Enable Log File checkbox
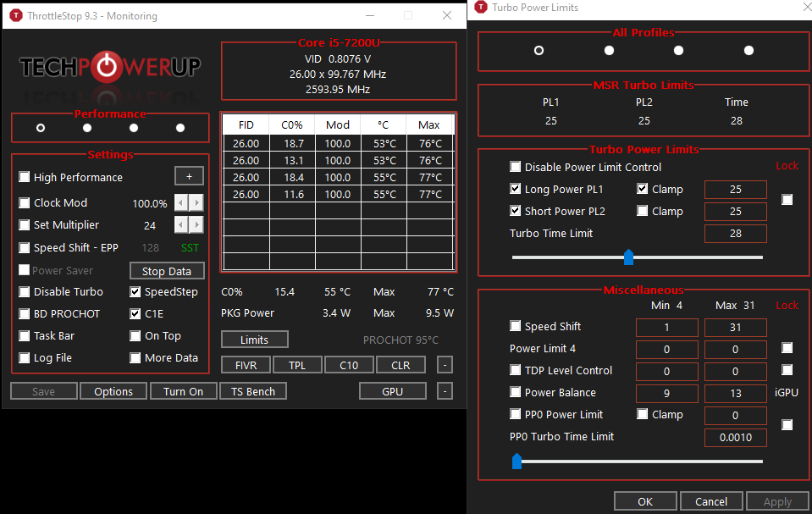 pyautogui.click(x=25, y=357)
